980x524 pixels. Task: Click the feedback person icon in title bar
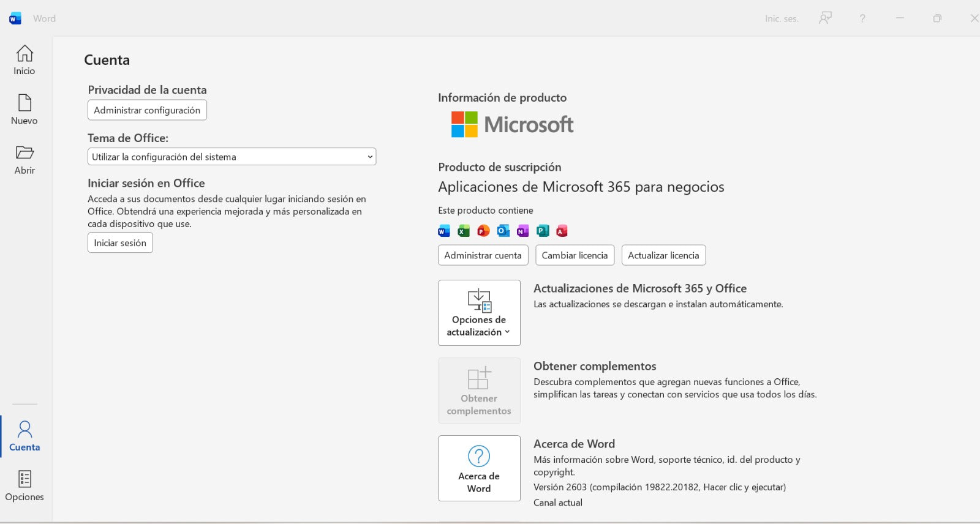[x=825, y=18]
